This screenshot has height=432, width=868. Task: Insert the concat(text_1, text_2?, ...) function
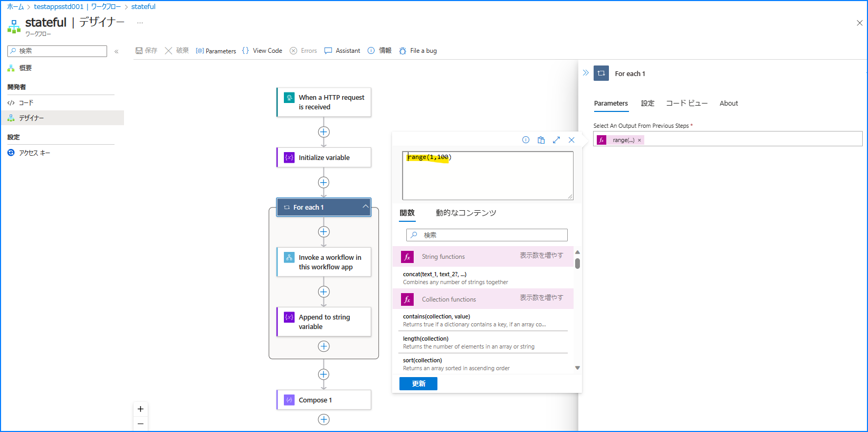click(x=483, y=278)
